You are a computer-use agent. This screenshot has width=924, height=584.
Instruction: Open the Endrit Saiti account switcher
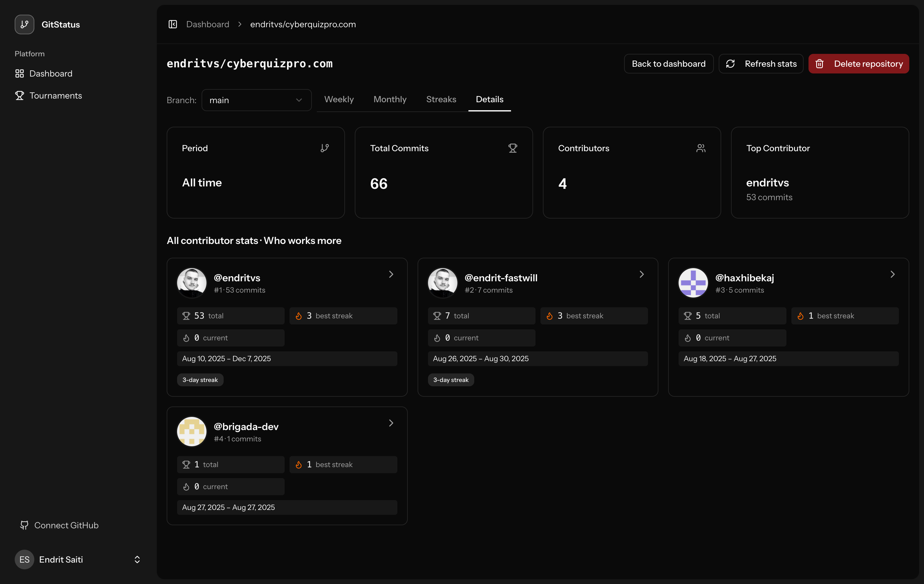137,560
